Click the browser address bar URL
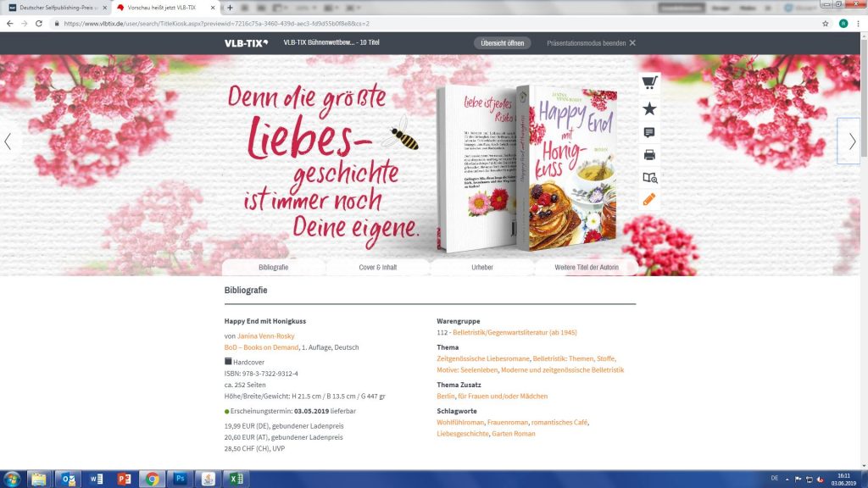This screenshot has height=488, width=868. tap(216, 24)
